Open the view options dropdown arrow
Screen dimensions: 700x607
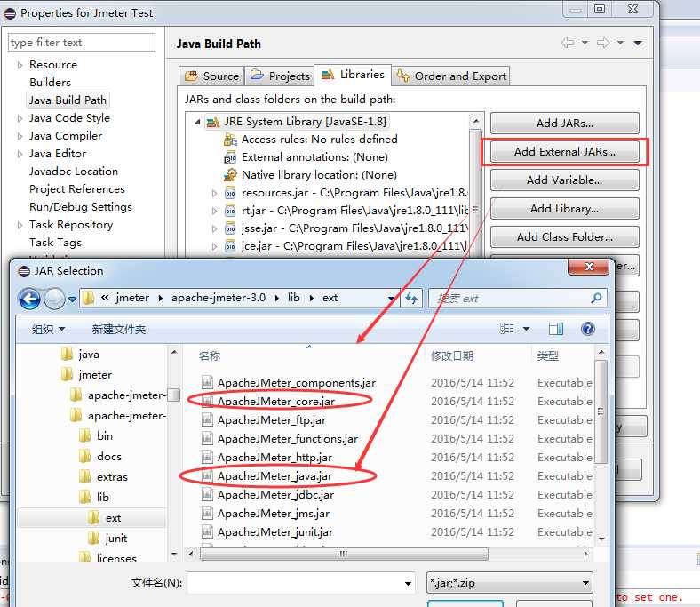(527, 329)
